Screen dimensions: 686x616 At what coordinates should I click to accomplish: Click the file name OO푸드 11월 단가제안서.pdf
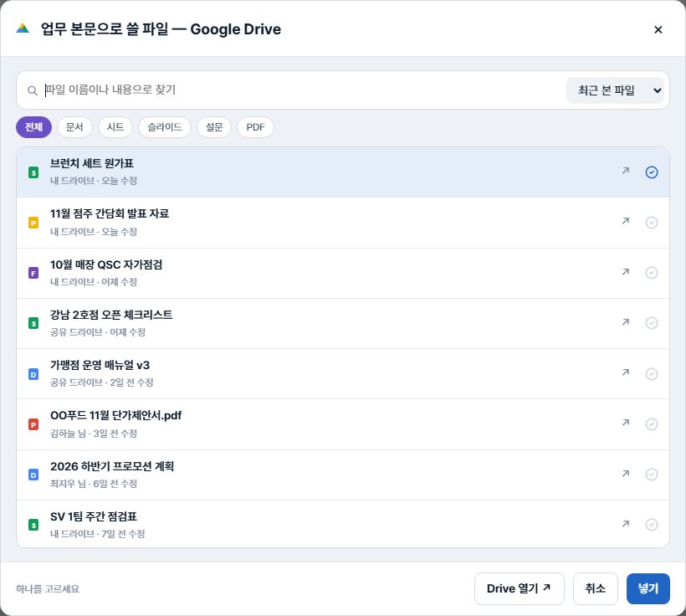116,415
